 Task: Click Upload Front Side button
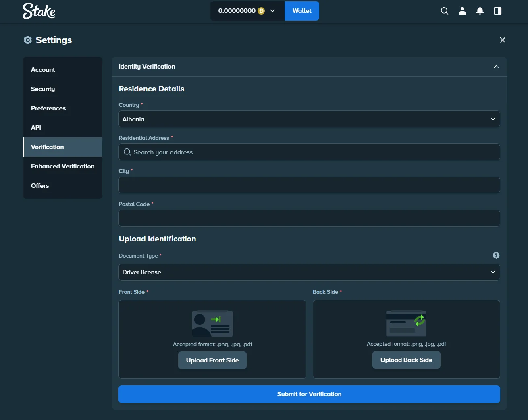pos(212,360)
